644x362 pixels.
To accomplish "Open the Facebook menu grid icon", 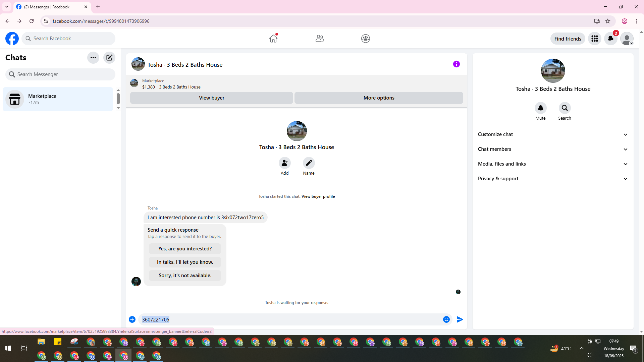I will tap(595, 39).
